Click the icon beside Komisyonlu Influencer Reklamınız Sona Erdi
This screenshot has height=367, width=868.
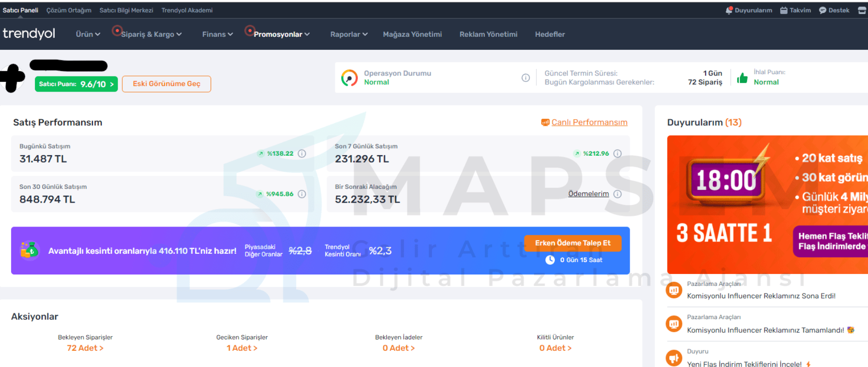click(674, 290)
